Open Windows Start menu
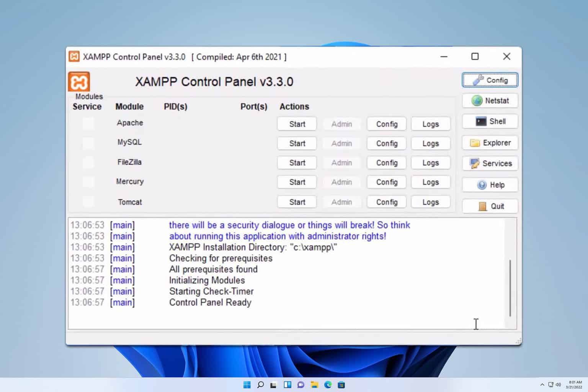The width and height of the screenshot is (588, 392). coord(247,385)
